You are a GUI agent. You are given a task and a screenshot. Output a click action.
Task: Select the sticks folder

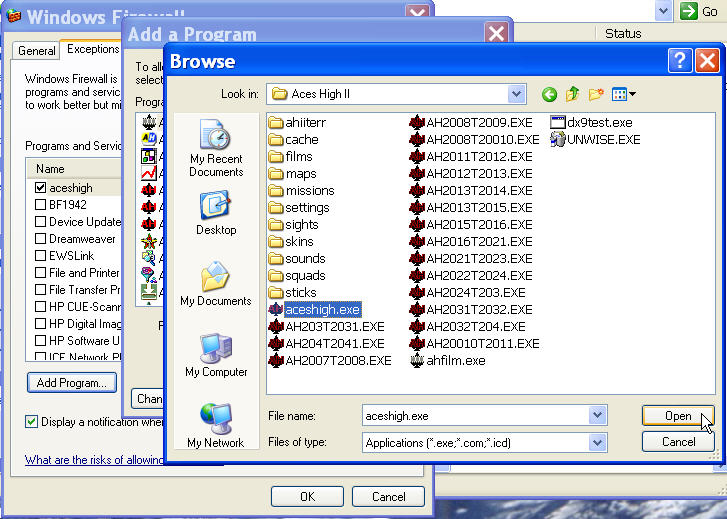pos(293,293)
